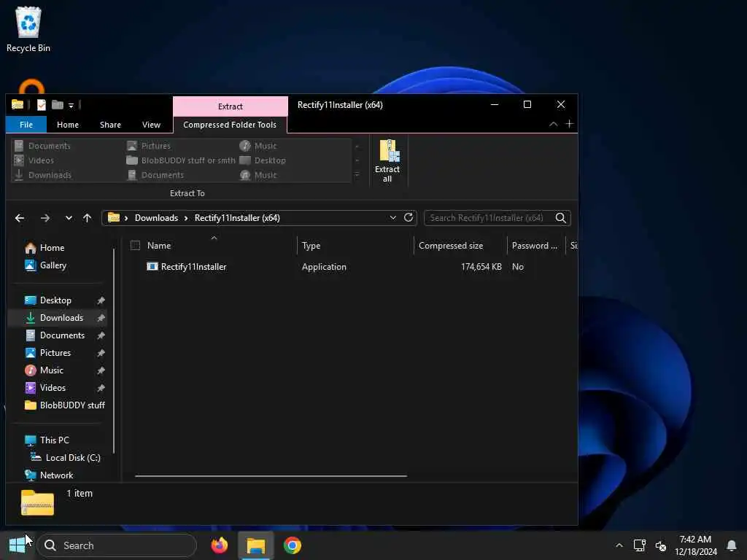Viewport: 747px width, 560px height.
Task: Click Rectify11Installer (x64) breadcrumb segment
Action: [x=237, y=218]
